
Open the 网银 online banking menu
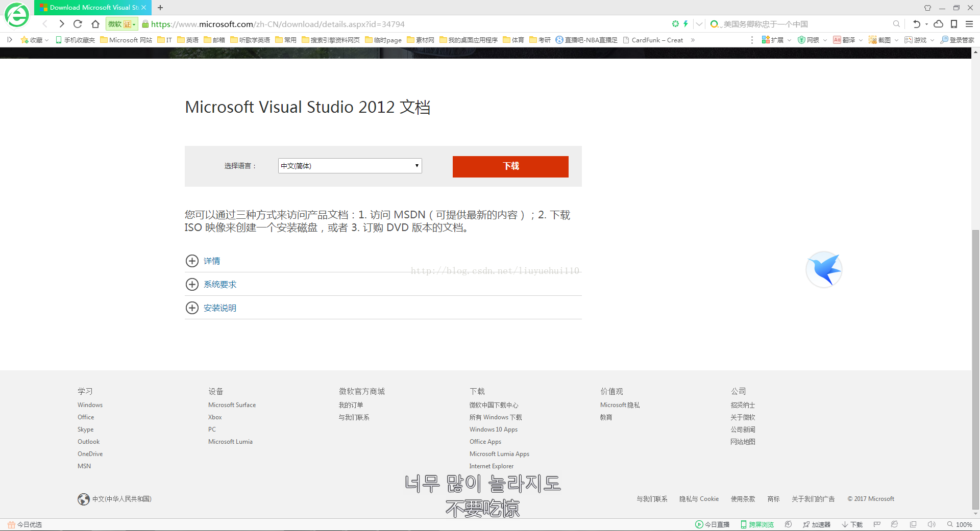click(x=812, y=40)
